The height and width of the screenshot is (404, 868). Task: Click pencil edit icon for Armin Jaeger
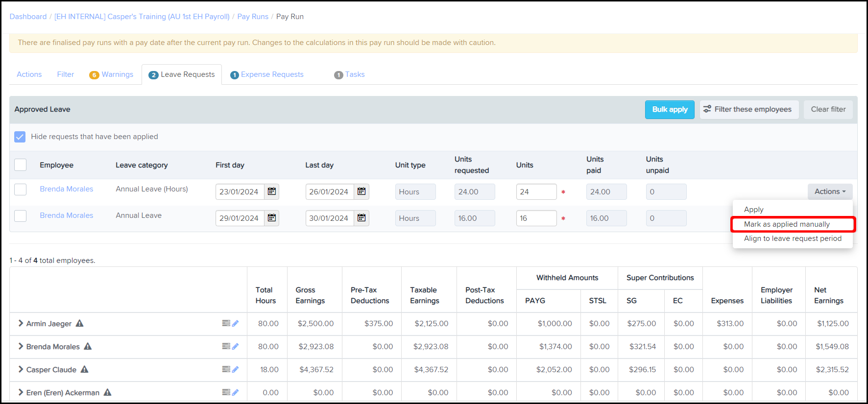pos(235,323)
